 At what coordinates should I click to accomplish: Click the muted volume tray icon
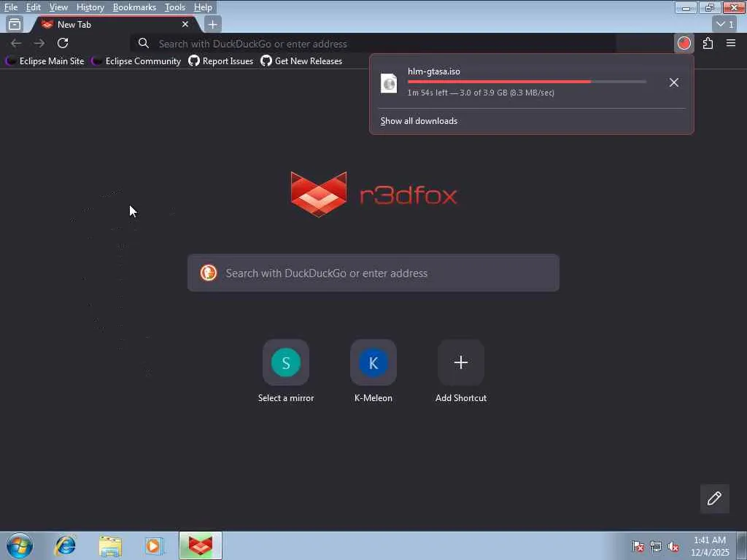click(673, 546)
